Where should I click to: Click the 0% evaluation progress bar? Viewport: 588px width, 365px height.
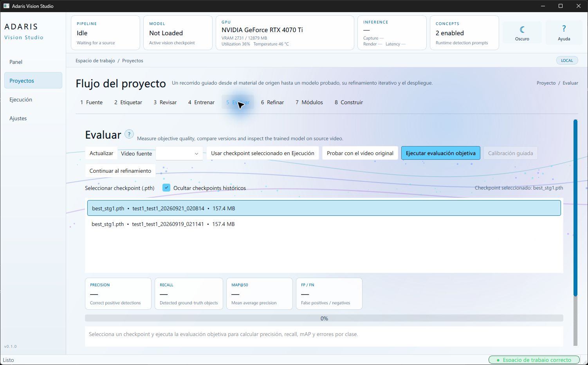point(324,318)
